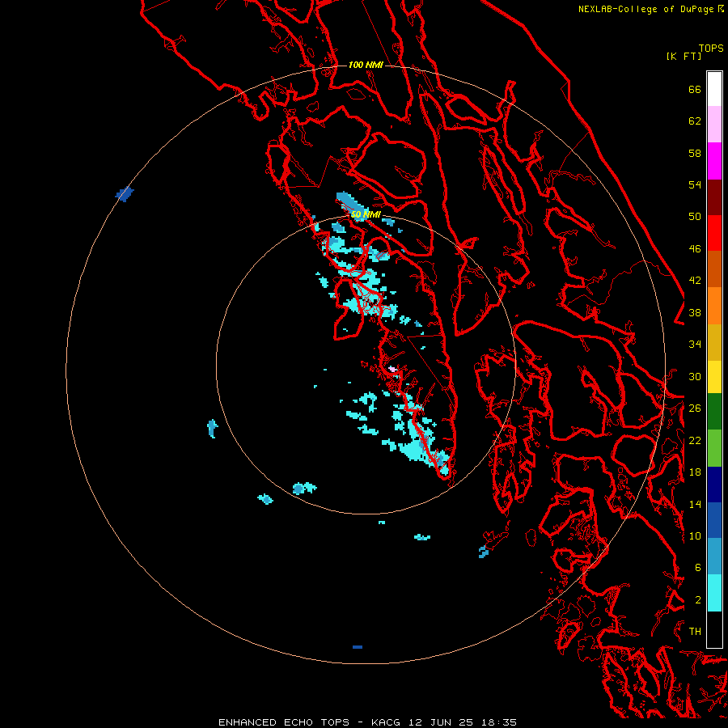Click the legend value '38'

click(695, 312)
